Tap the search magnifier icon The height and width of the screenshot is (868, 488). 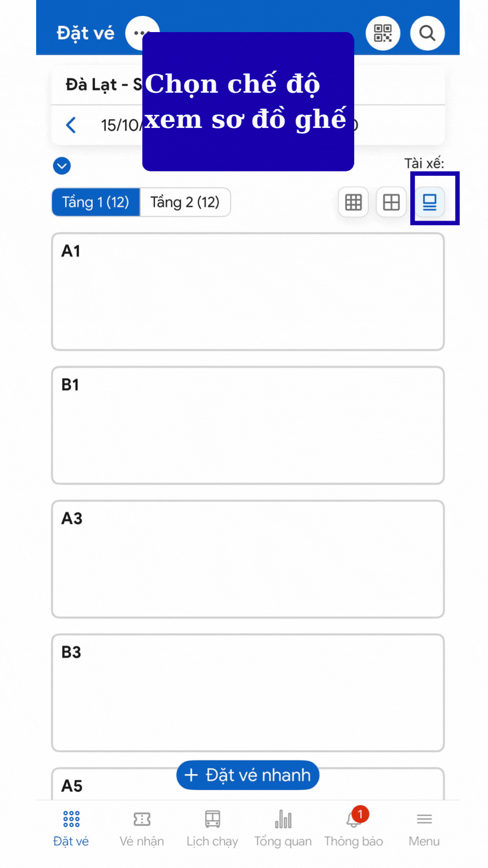pos(427,33)
